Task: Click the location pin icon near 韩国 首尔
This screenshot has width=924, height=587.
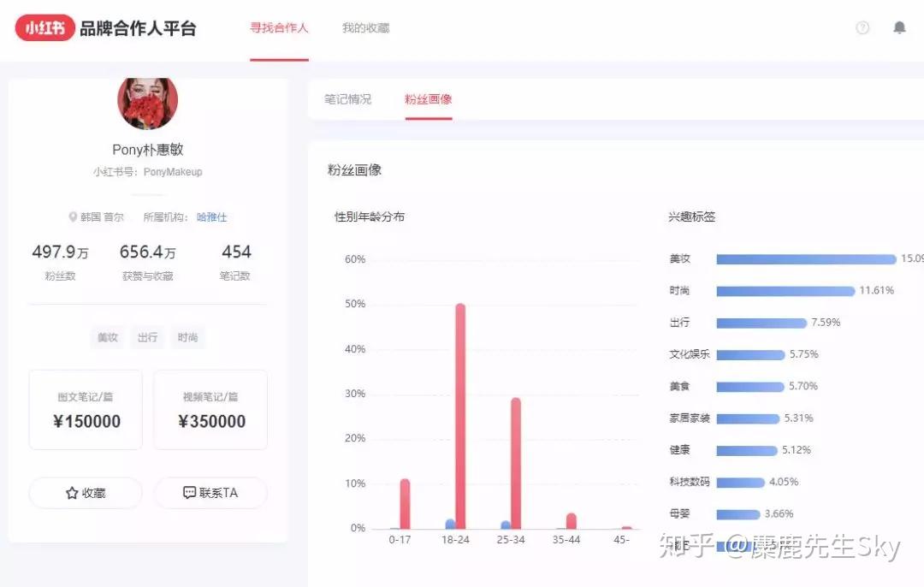Action: [x=73, y=216]
